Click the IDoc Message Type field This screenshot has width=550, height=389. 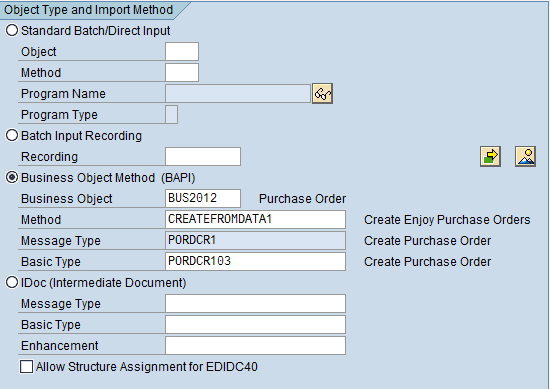coord(255,303)
